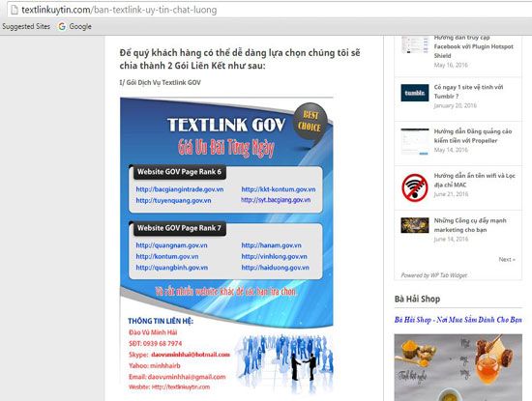
Task: Click 'http://kkt-kontum.gov.vn' in banner
Action: coord(279,189)
